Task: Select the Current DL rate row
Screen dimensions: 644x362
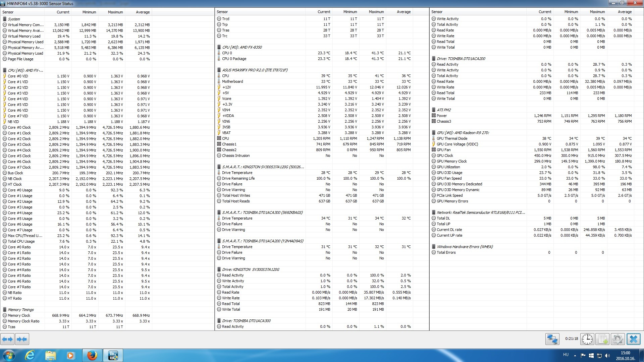Action: [533, 230]
